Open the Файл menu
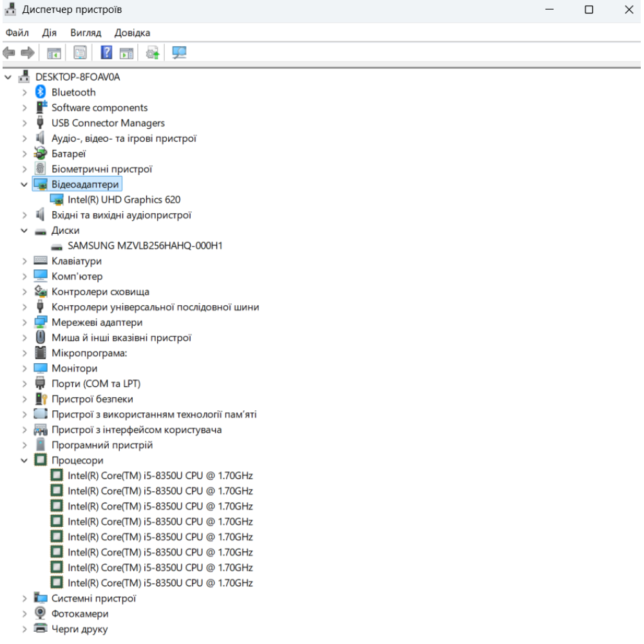Viewport: 644px width, 644px height. (x=17, y=33)
